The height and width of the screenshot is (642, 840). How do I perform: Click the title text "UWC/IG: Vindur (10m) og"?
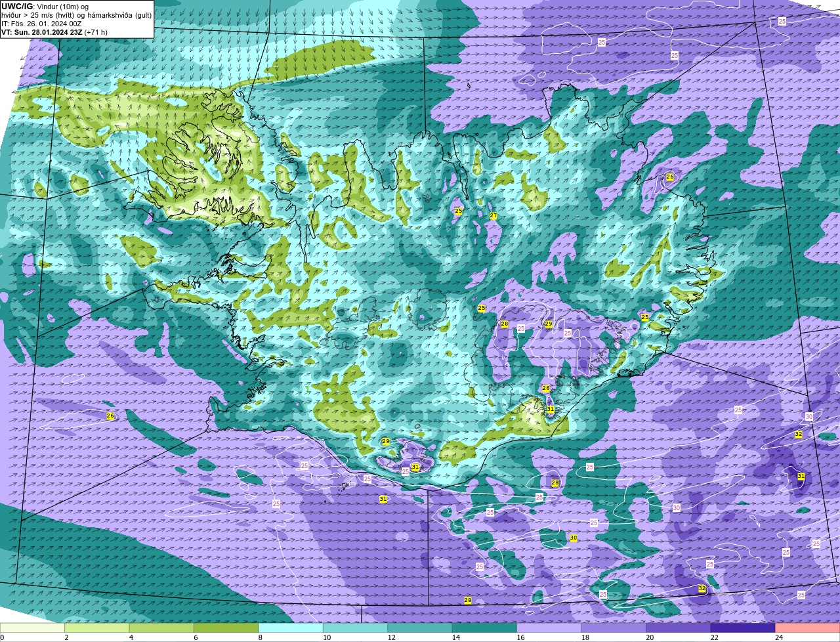[x=45, y=6]
